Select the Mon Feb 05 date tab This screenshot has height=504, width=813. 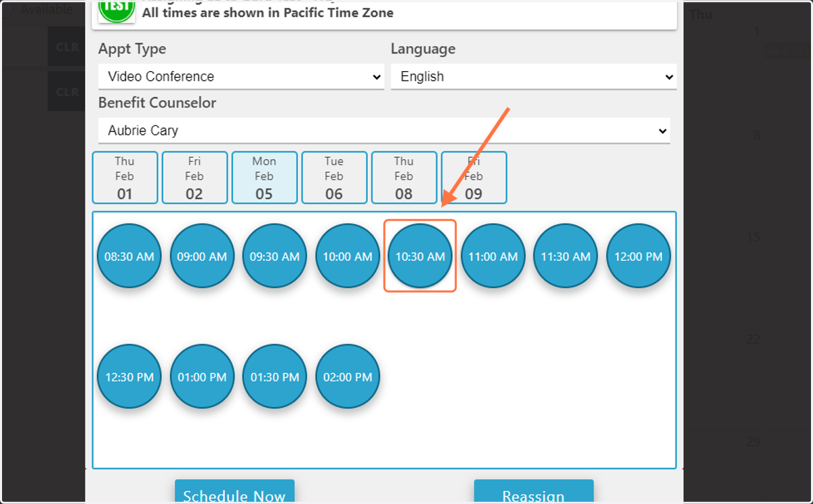click(264, 177)
